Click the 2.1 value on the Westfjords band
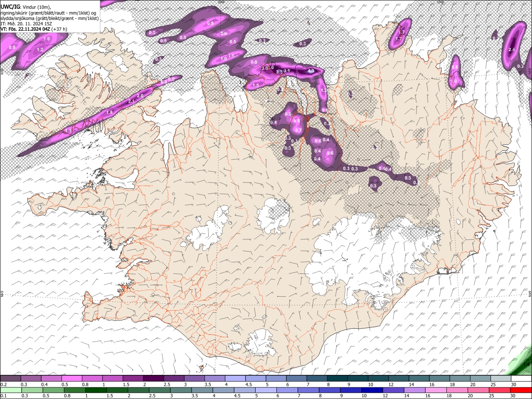The image size is (532, 399). click(x=132, y=101)
